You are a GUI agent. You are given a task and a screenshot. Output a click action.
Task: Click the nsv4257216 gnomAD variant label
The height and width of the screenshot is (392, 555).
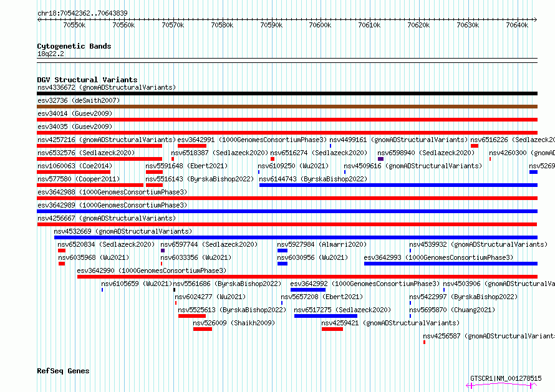pos(107,140)
